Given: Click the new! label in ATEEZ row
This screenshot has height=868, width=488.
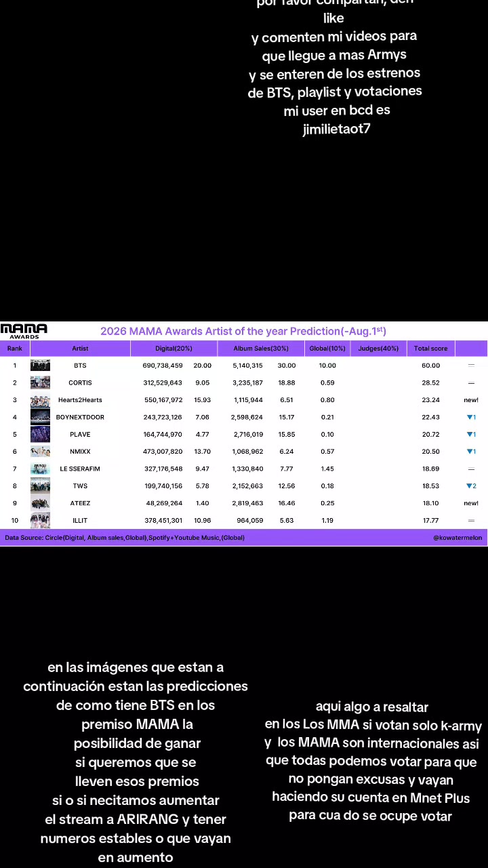Looking at the screenshot, I should pos(471,503).
